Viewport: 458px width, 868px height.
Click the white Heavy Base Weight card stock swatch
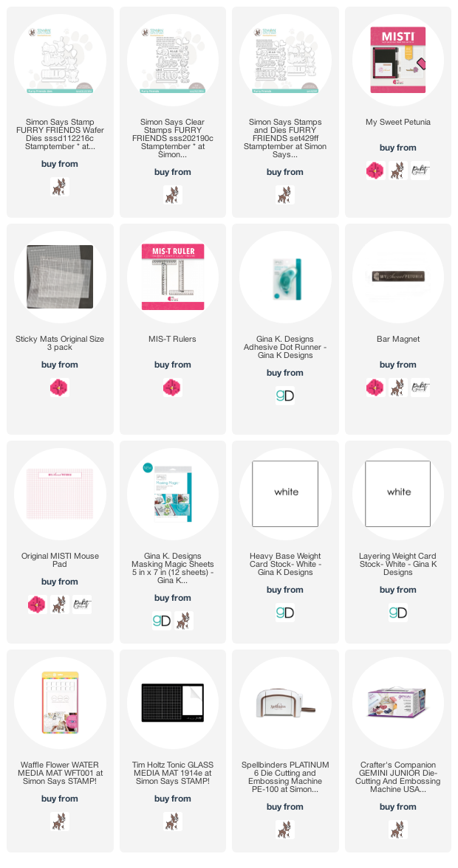(x=285, y=494)
